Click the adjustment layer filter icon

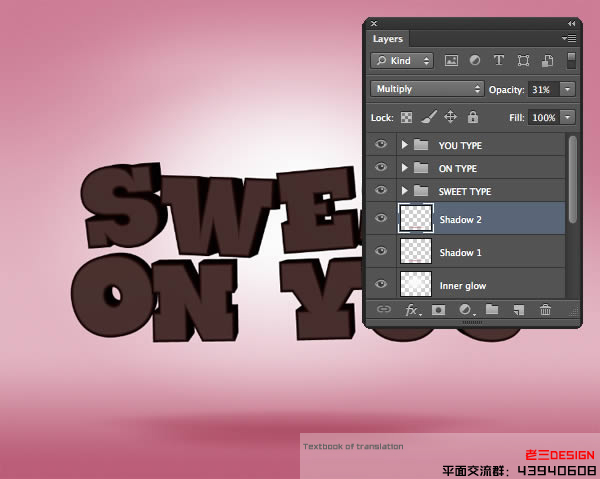pyautogui.click(x=475, y=61)
